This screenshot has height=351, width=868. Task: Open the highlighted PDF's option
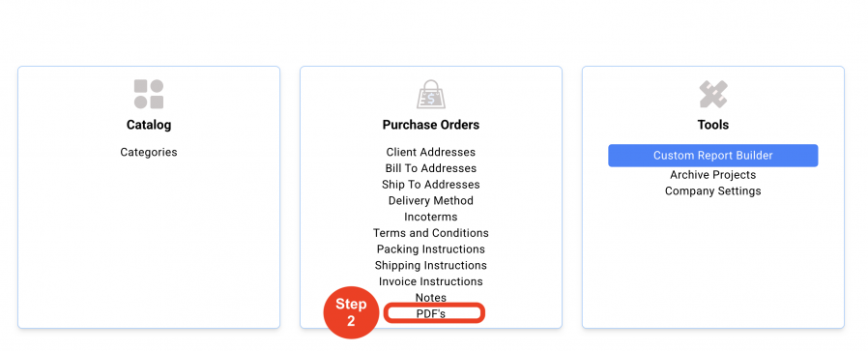(x=431, y=314)
